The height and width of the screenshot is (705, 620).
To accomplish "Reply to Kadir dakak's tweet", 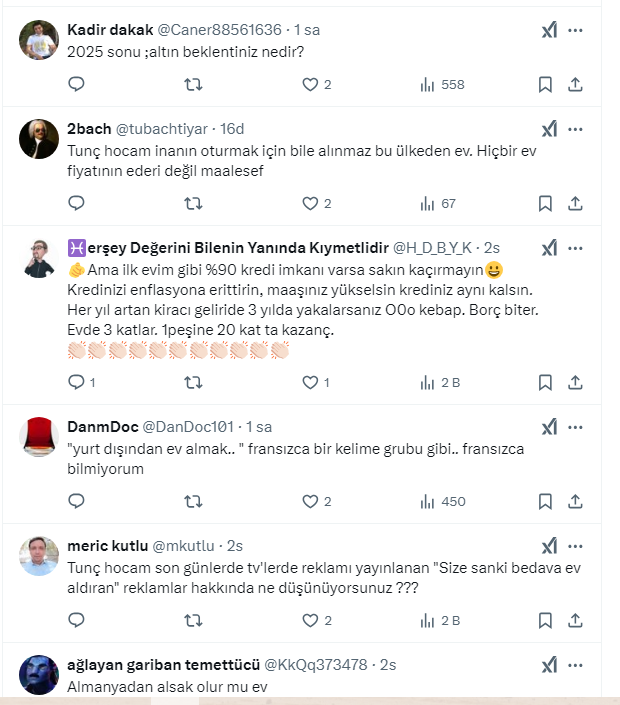I will [x=76, y=85].
